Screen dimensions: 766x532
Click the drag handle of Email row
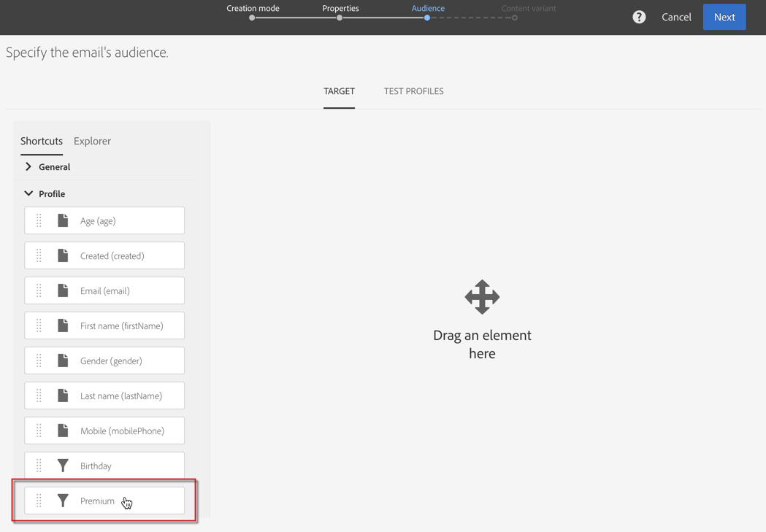39,290
